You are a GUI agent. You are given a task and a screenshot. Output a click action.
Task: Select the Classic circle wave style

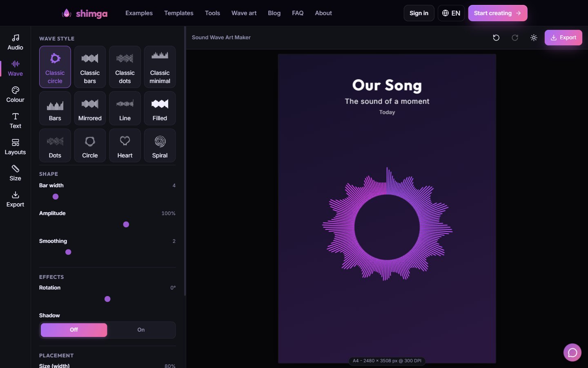click(55, 67)
